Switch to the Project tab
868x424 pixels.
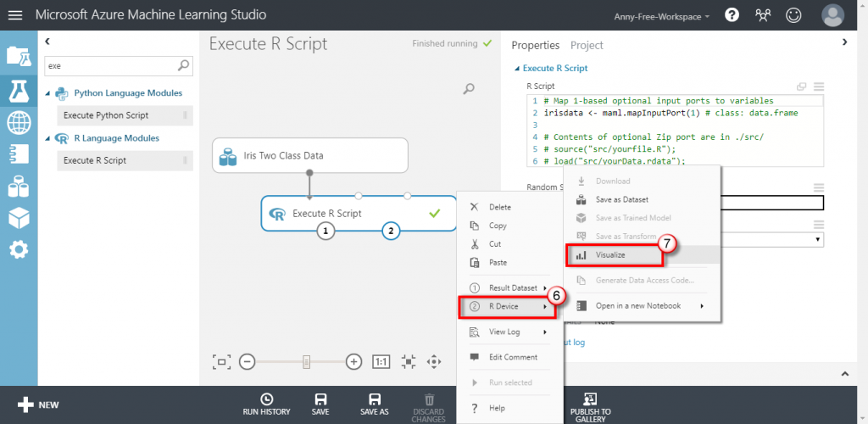(587, 46)
